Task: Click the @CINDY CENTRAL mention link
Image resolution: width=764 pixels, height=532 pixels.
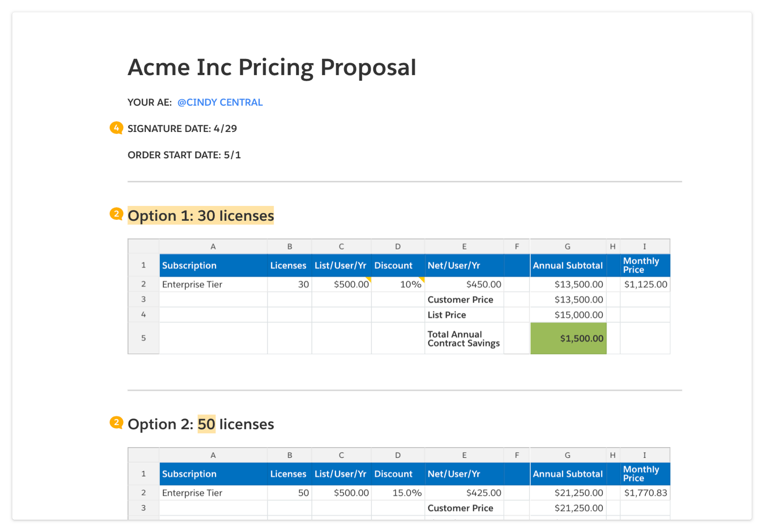Action: (220, 102)
